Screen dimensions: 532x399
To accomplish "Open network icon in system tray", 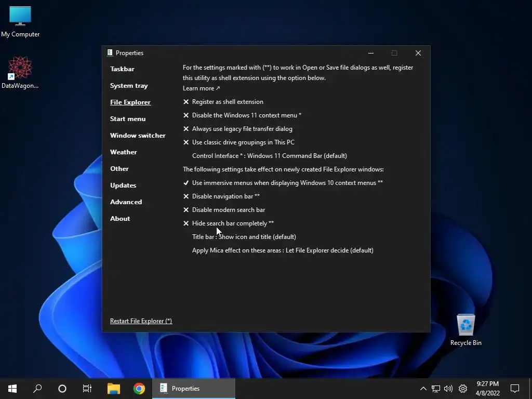I will (436, 389).
